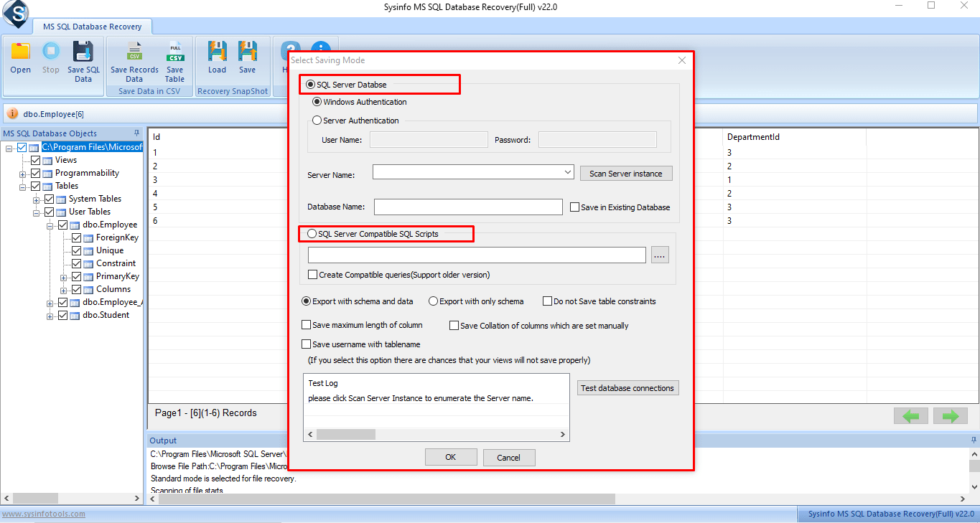Click the Stop icon in the toolbar
This screenshot has width=980, height=523.
(x=50, y=57)
